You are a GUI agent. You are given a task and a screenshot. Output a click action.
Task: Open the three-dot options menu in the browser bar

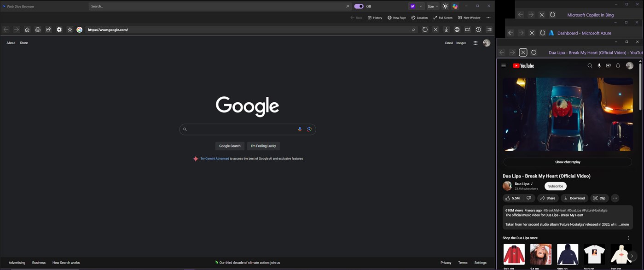[x=488, y=17]
